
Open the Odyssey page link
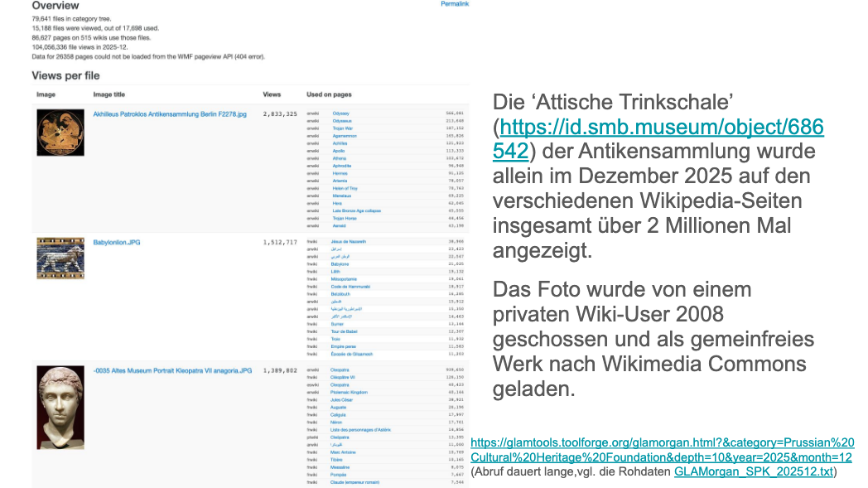pos(340,113)
